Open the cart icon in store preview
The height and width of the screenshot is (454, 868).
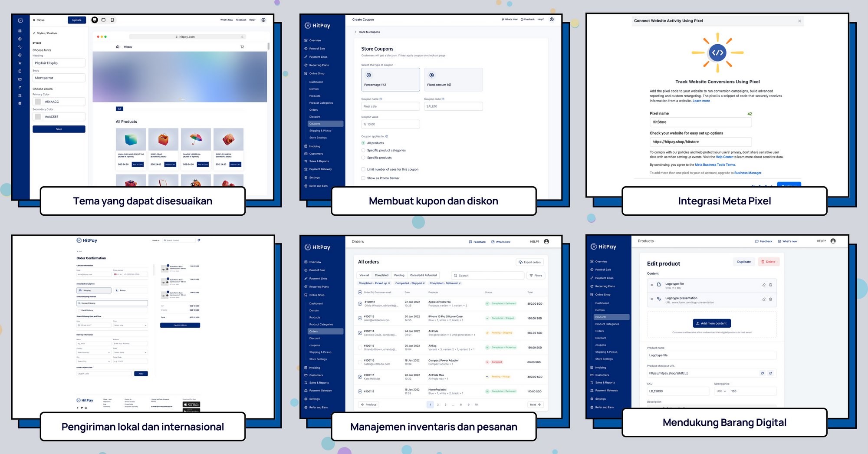(242, 47)
